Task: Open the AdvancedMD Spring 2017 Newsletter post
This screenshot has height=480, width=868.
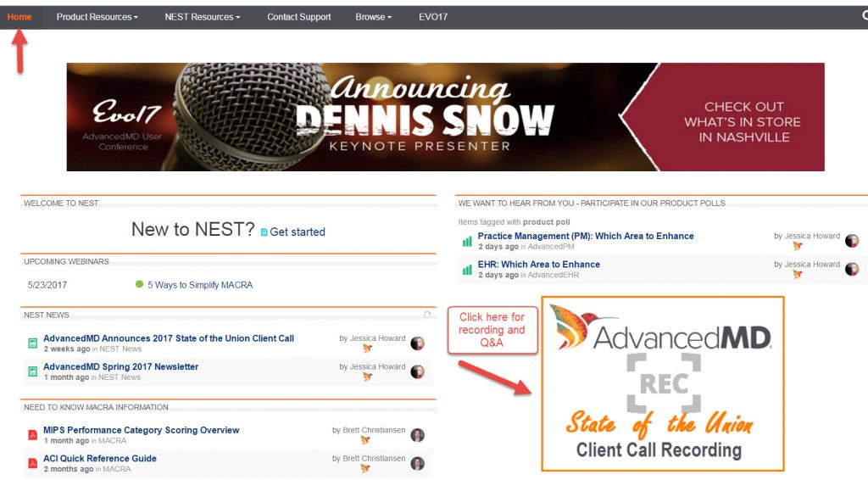Action: (x=120, y=366)
